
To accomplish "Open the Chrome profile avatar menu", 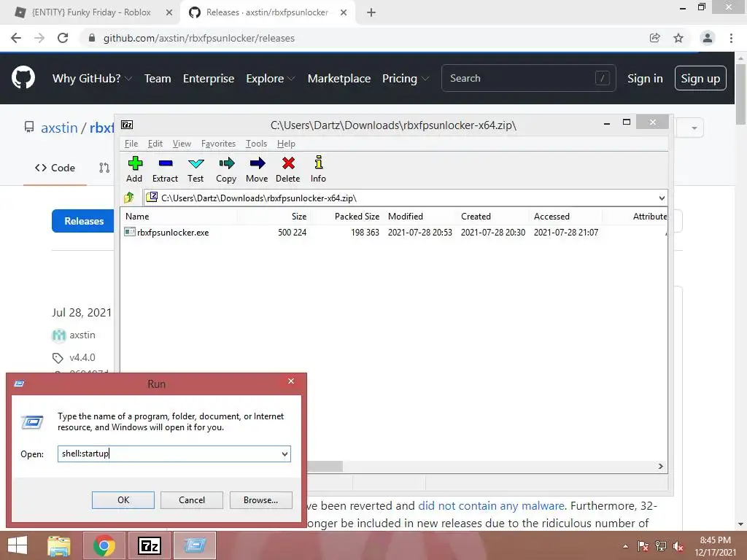I will point(708,38).
